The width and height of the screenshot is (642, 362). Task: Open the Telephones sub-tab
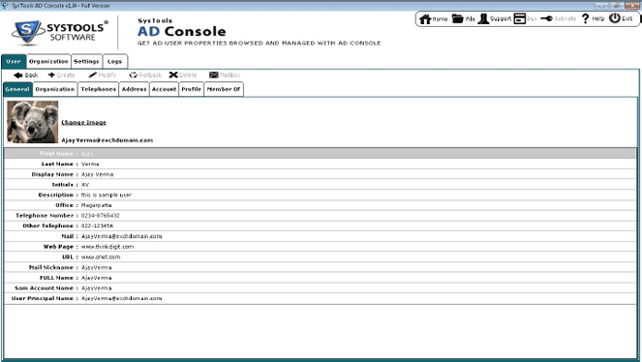98,89
